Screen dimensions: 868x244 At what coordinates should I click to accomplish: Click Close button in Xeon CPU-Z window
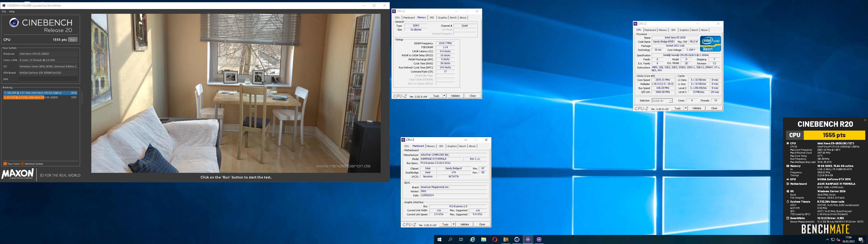click(714, 108)
